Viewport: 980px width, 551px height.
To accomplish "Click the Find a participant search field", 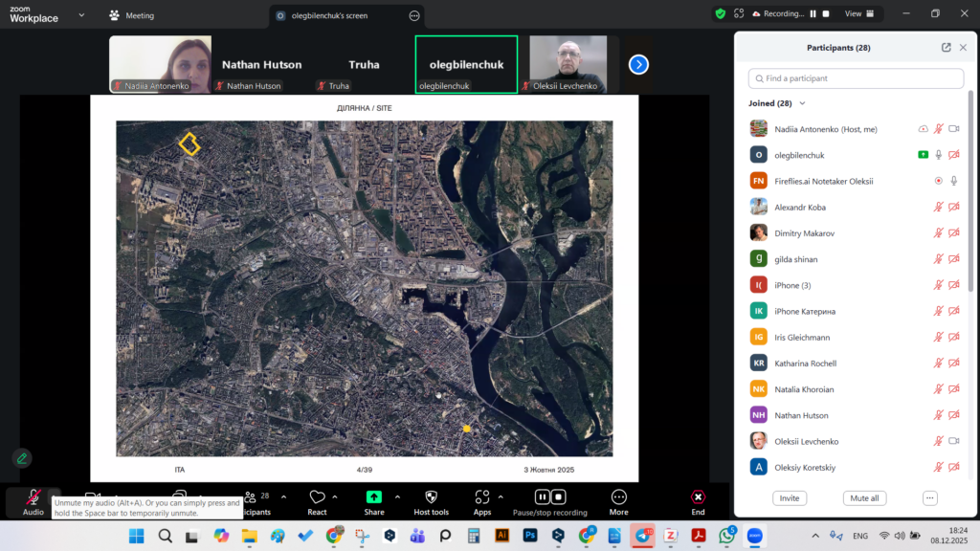I will [856, 78].
